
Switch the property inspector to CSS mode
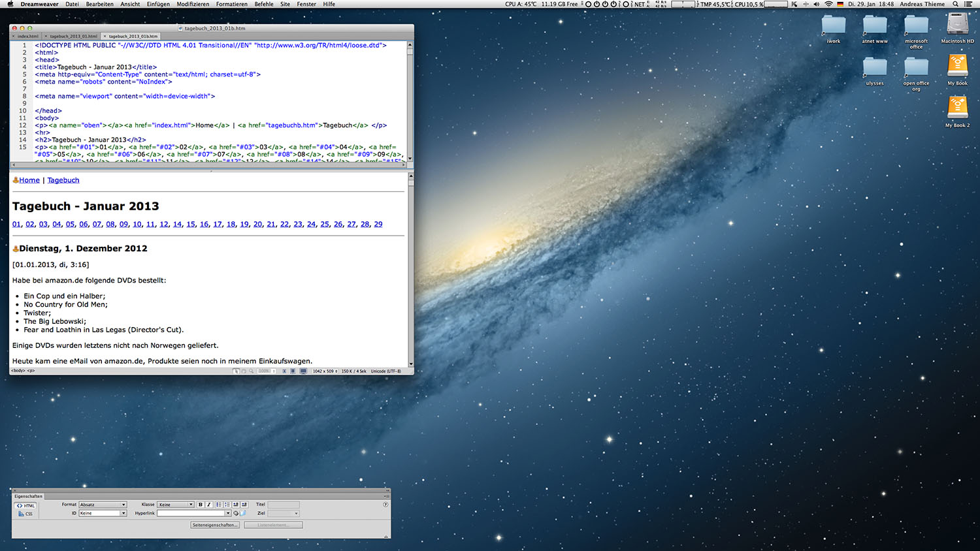26,514
